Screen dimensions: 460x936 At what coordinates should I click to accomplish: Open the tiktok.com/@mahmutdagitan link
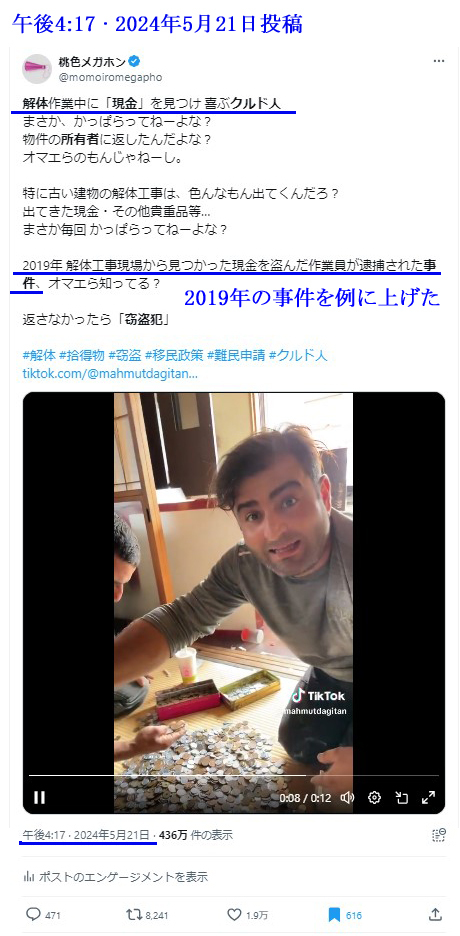(110, 374)
